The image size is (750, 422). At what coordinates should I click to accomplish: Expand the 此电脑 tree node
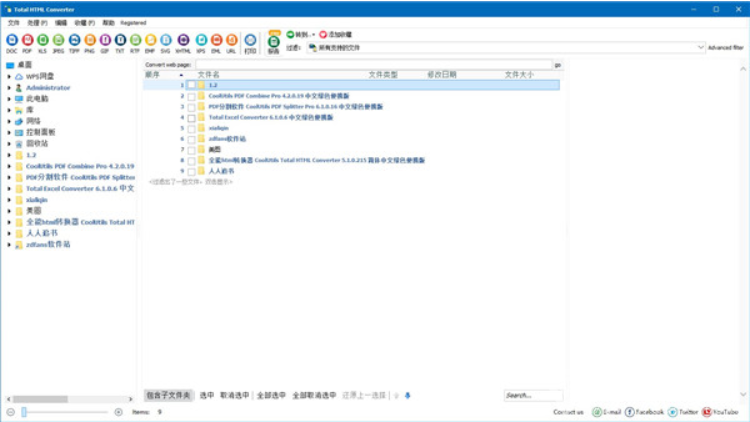click(9, 99)
